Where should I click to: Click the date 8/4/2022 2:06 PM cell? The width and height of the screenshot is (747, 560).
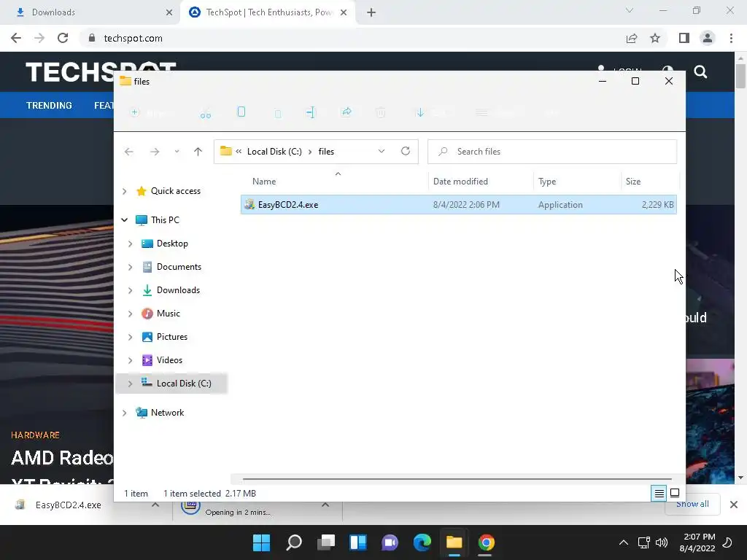pyautogui.click(x=466, y=205)
